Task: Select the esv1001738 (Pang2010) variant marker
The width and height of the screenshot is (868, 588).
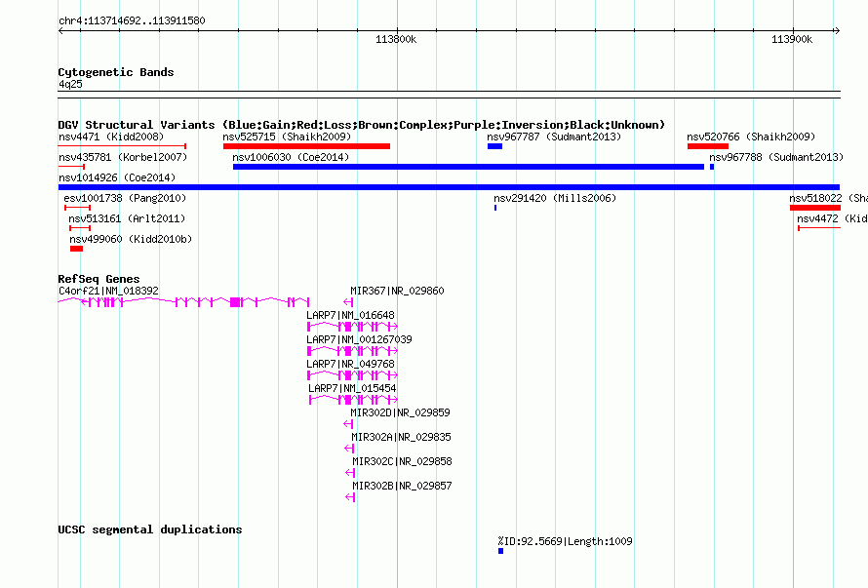Action: click(x=77, y=208)
